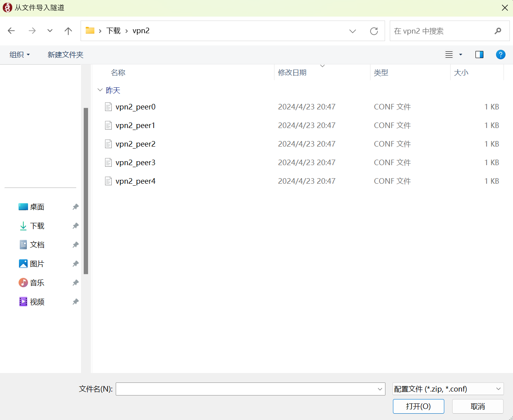Collapse the 昨天 group

[100, 90]
